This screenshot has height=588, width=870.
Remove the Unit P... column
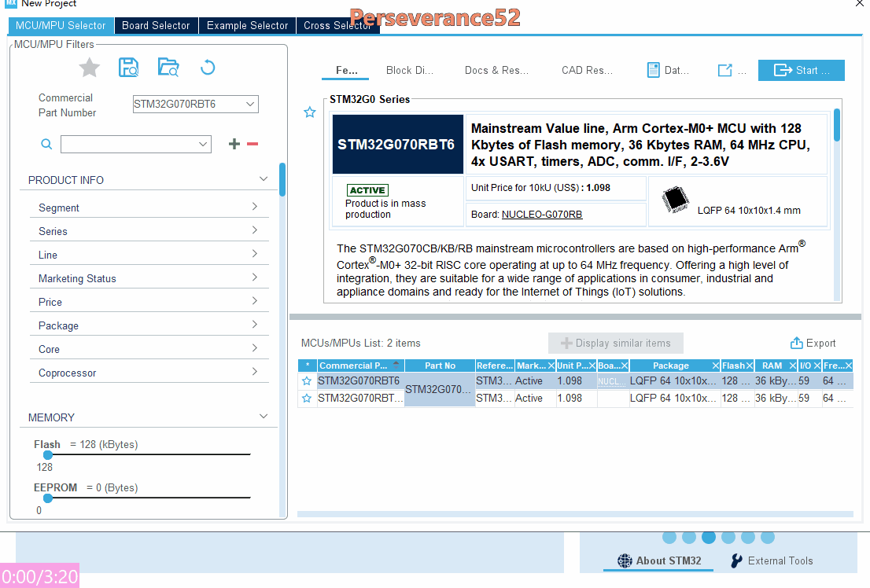[x=592, y=366]
